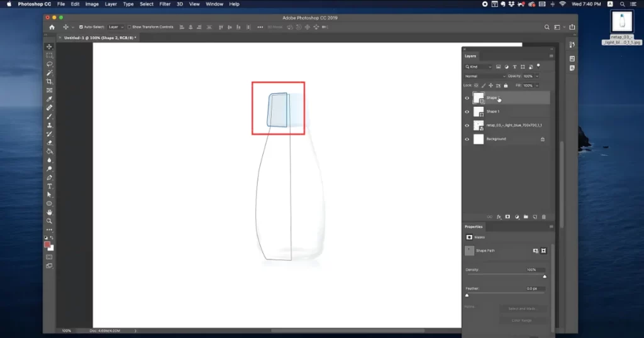Click the Feather slider handle
644x338 pixels.
pos(467,295)
